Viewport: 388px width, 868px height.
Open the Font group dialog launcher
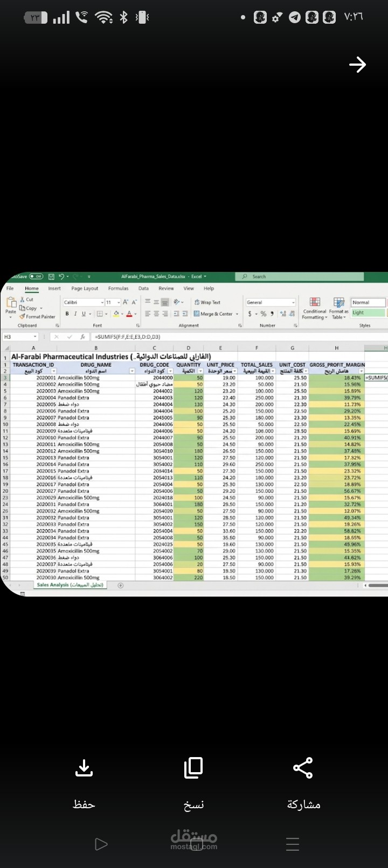pos(138,325)
